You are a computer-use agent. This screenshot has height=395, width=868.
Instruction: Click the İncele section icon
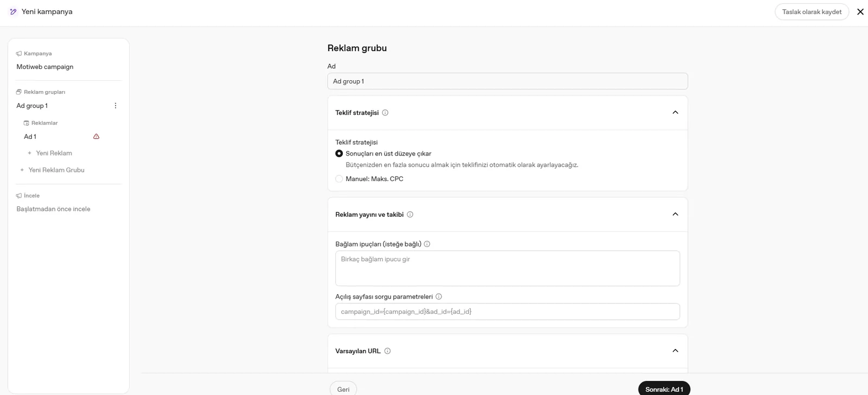coord(19,196)
